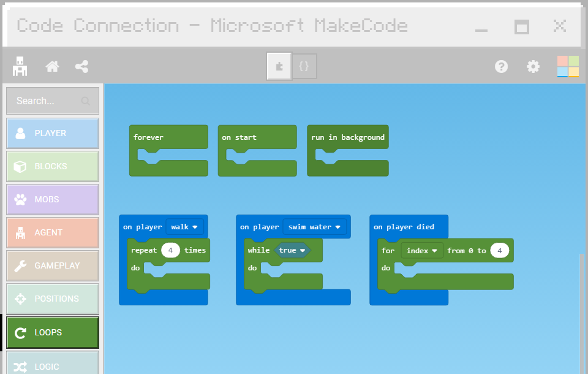Screen dimensions: 588x374
Task: Open the true boolean dropdown
Action: pyautogui.click(x=292, y=250)
